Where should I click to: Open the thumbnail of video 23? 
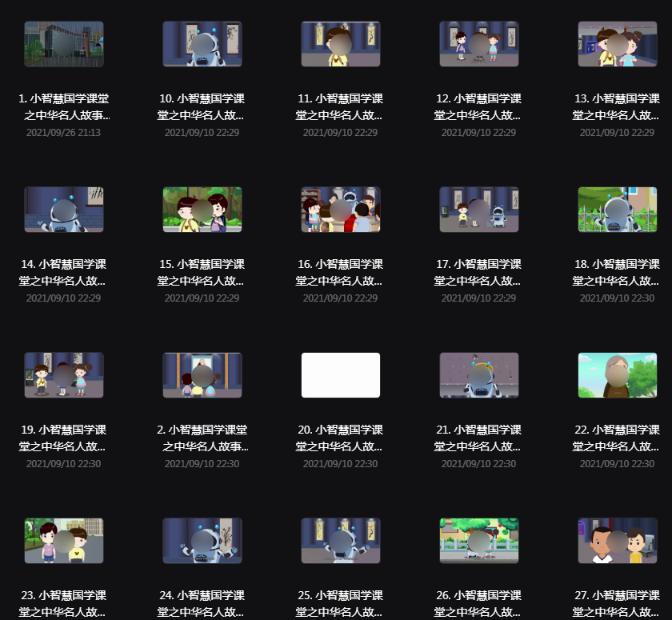(64, 541)
